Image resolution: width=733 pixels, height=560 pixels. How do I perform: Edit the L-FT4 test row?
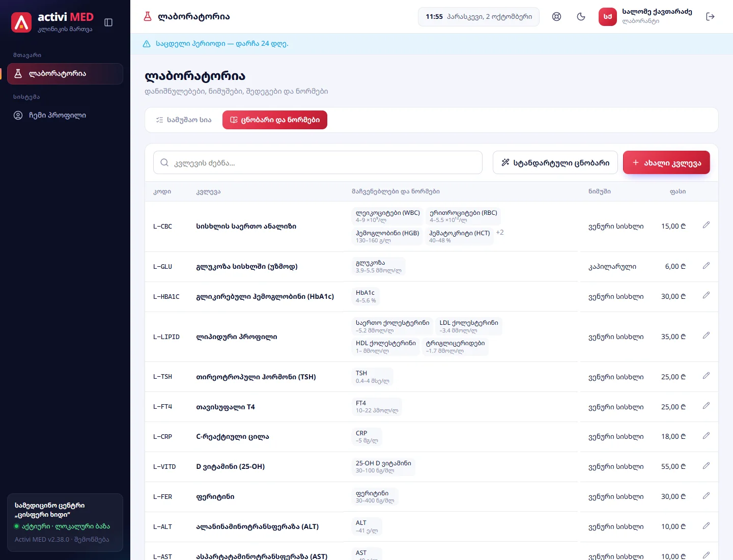point(706,406)
